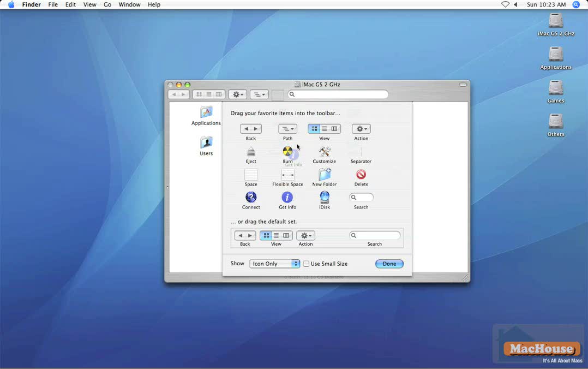The image size is (588, 369).
Task: Switch the window toolbar to column view
Action: (219, 94)
